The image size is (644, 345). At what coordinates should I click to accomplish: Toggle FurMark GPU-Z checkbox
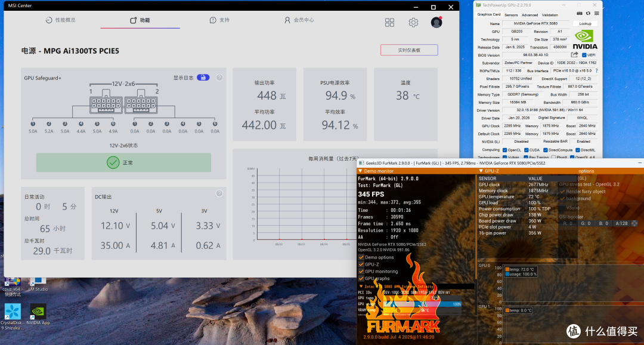click(x=361, y=264)
